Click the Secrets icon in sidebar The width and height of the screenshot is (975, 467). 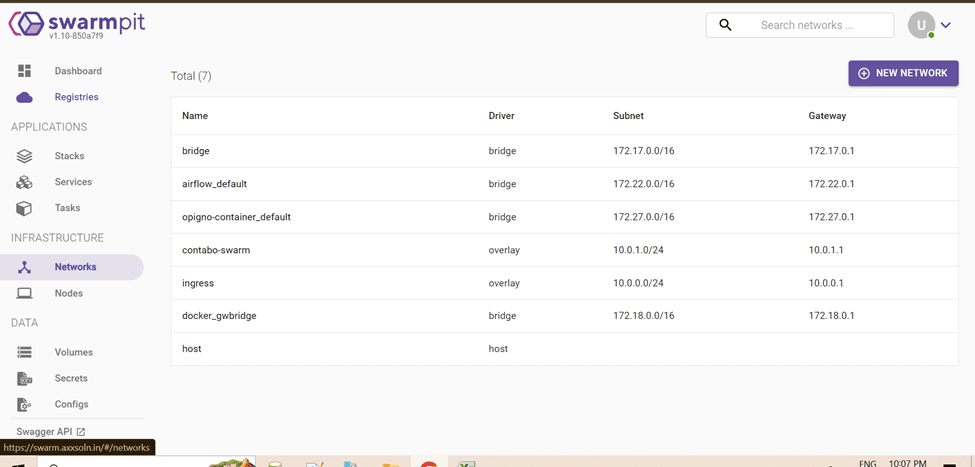[x=24, y=378]
